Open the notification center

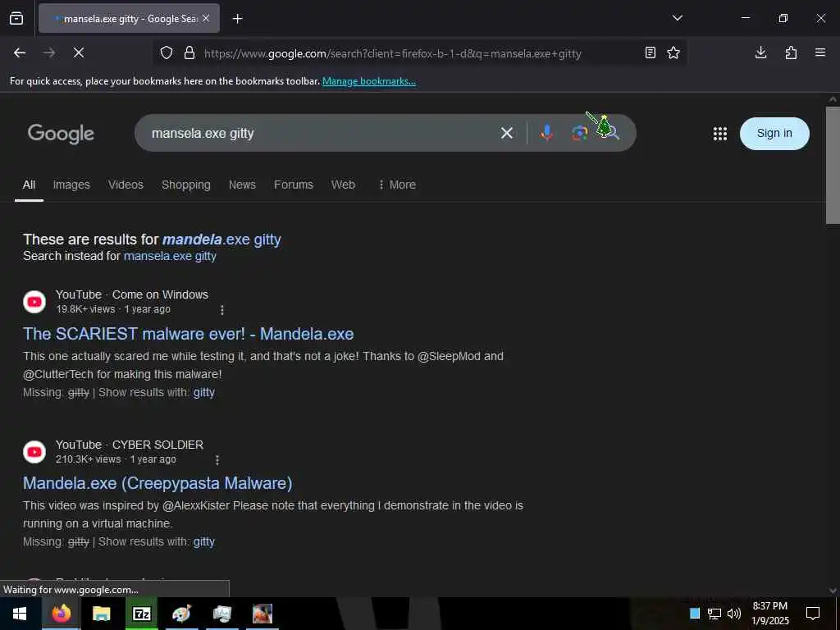coord(813,614)
